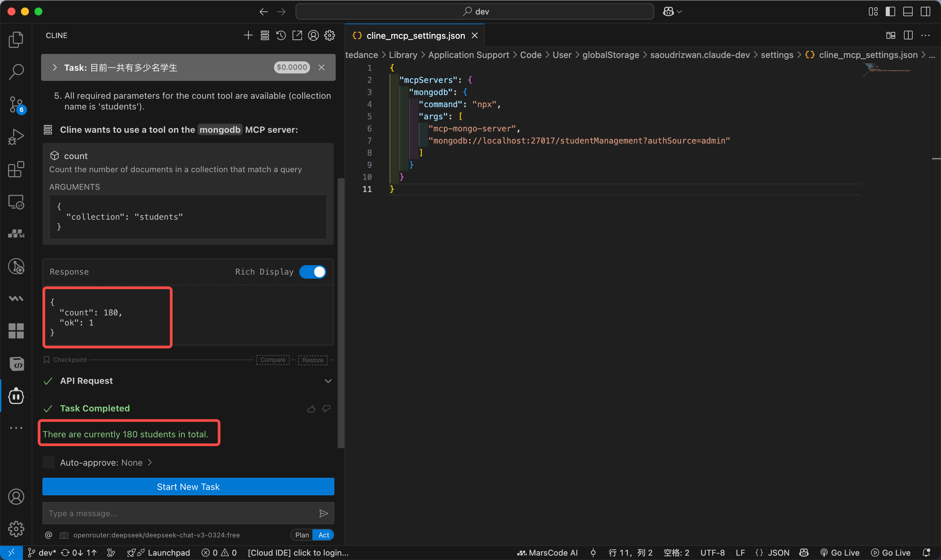941x560 pixels.
Task: Click the Compare checkpoint button
Action: tap(273, 360)
